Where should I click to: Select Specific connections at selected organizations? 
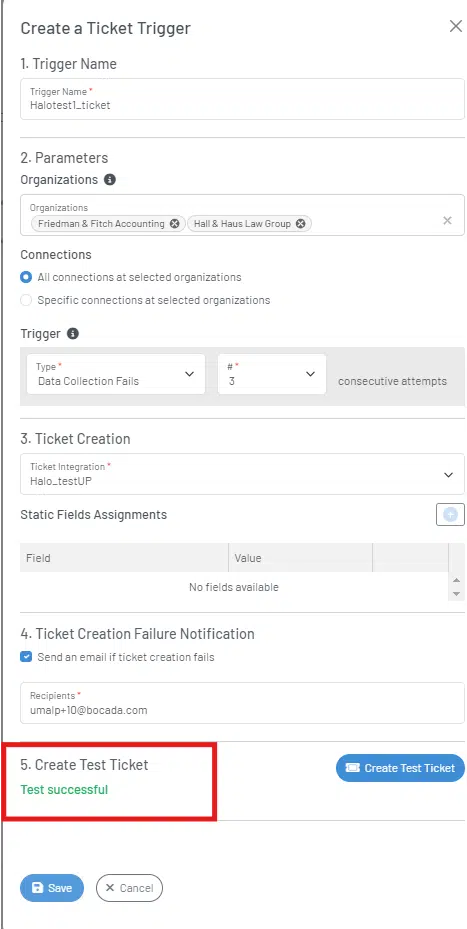pyautogui.click(x=25, y=300)
